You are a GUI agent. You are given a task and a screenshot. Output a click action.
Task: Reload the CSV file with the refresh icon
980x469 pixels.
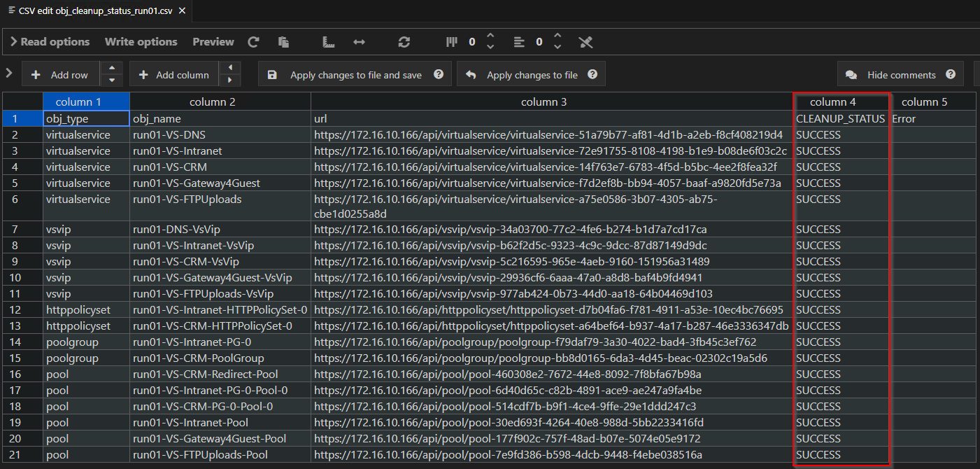click(x=253, y=42)
